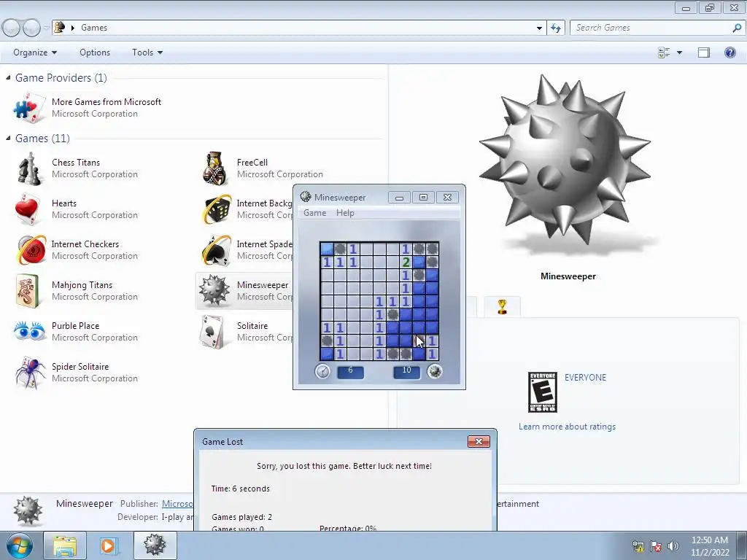This screenshot has width=747, height=560.
Task: Click the ESRB Everyone rating icon
Action: pyautogui.click(x=543, y=392)
